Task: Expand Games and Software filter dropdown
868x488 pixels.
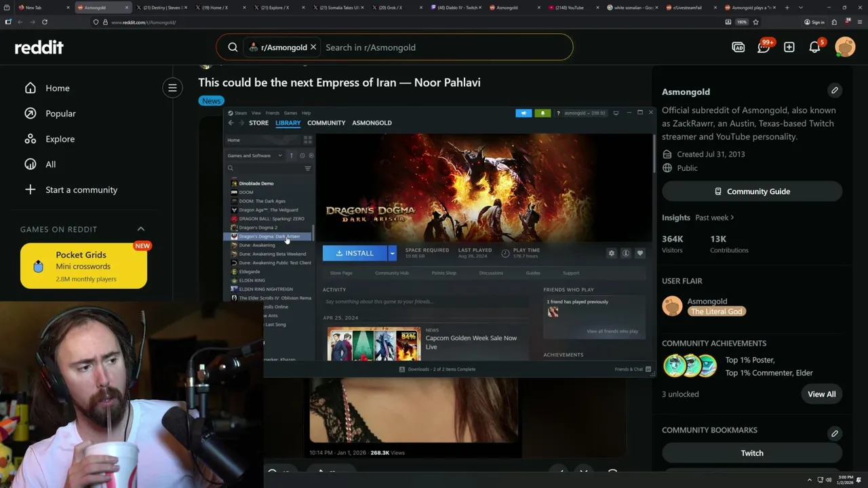Action: (255, 155)
